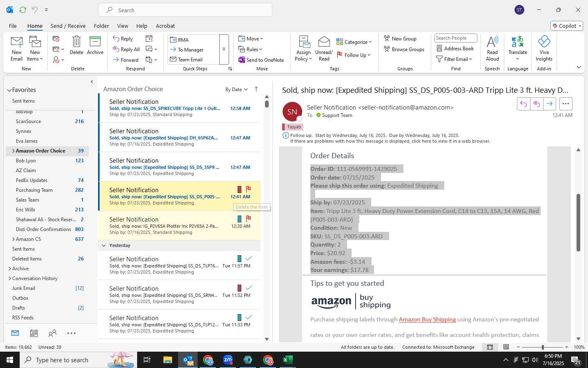Open more actions ellipsis in reading pane
The image size is (588, 368).
tap(566, 104)
